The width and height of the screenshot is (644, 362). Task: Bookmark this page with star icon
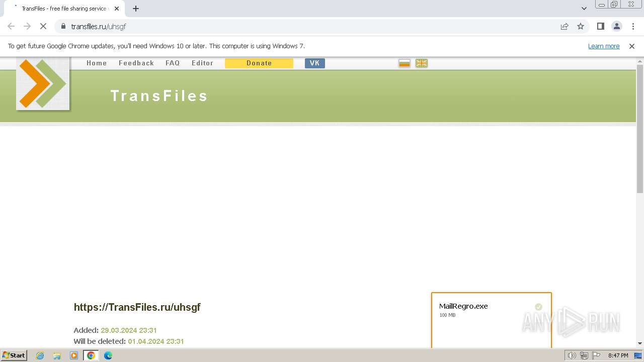pyautogui.click(x=581, y=26)
